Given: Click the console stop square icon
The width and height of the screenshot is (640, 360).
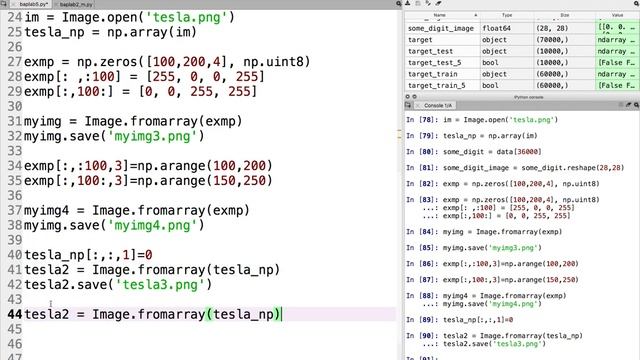Looking at the screenshot, I should point(621,105).
